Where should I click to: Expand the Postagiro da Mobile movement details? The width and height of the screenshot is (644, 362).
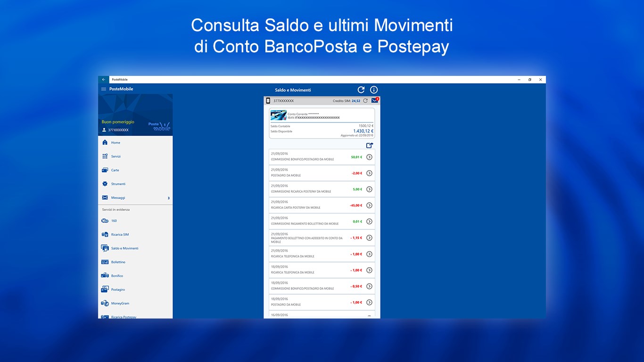point(369,173)
